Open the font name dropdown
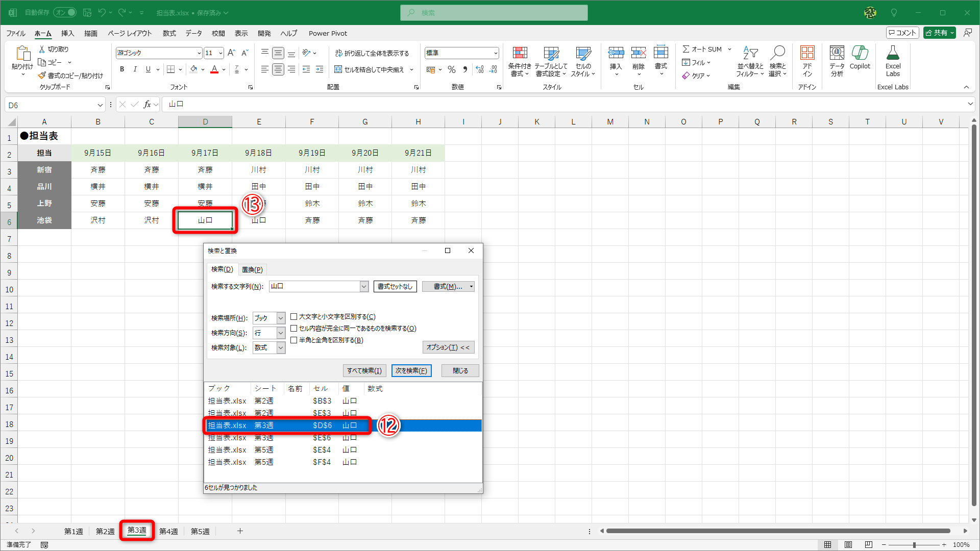Viewport: 980px width, 551px height. click(199, 53)
